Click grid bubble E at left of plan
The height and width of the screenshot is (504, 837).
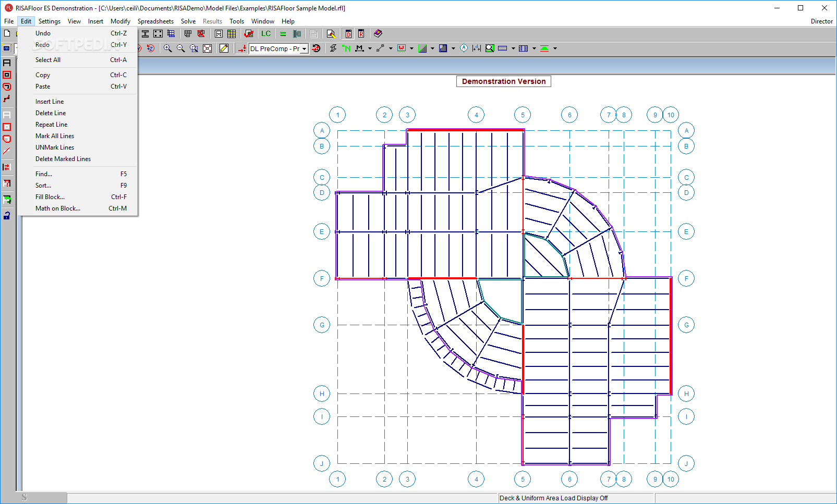click(322, 232)
